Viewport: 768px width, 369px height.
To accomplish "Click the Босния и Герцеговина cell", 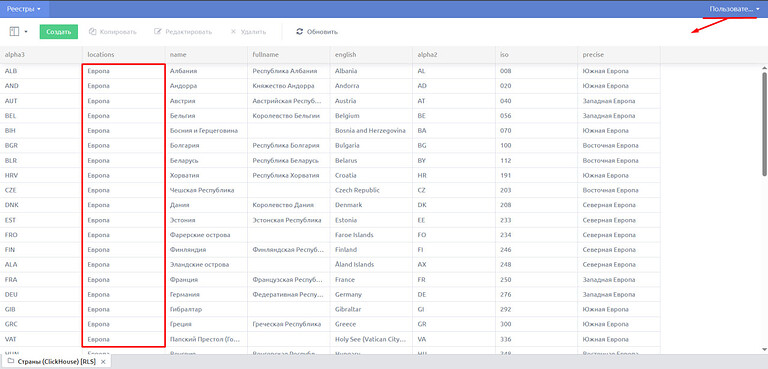I will (206, 131).
